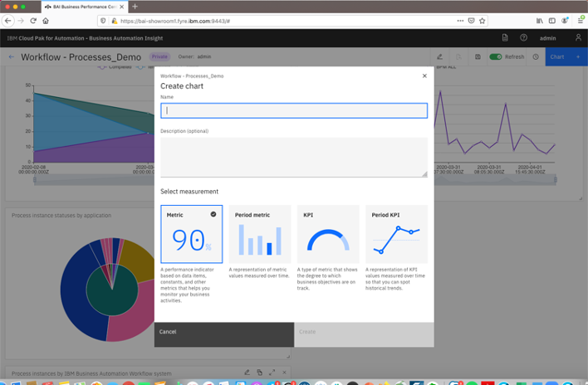Remove the Process instances by system chart
This screenshot has width=588, height=385.
284,373
